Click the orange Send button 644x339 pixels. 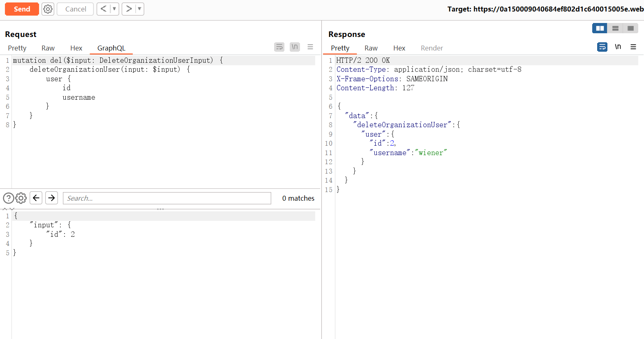pyautogui.click(x=22, y=9)
